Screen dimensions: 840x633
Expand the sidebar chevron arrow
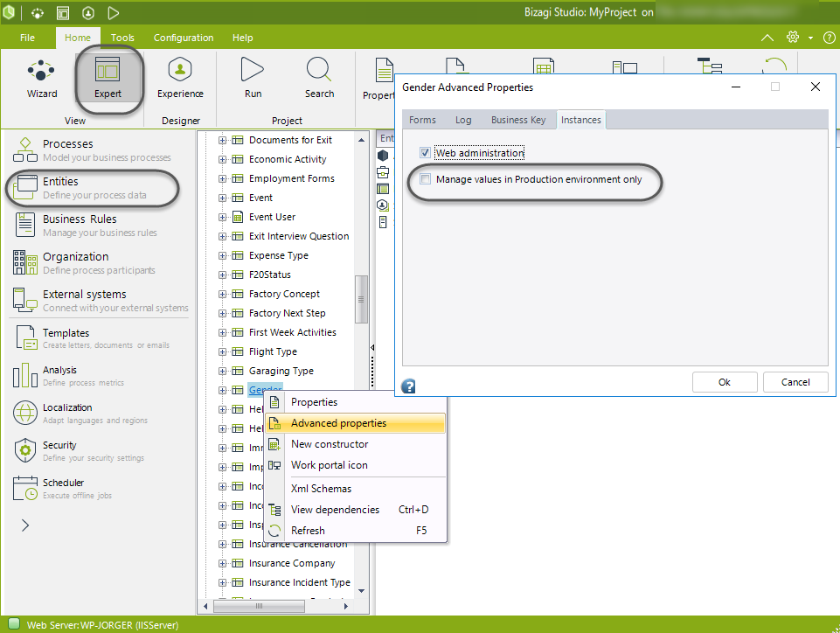pyautogui.click(x=25, y=525)
